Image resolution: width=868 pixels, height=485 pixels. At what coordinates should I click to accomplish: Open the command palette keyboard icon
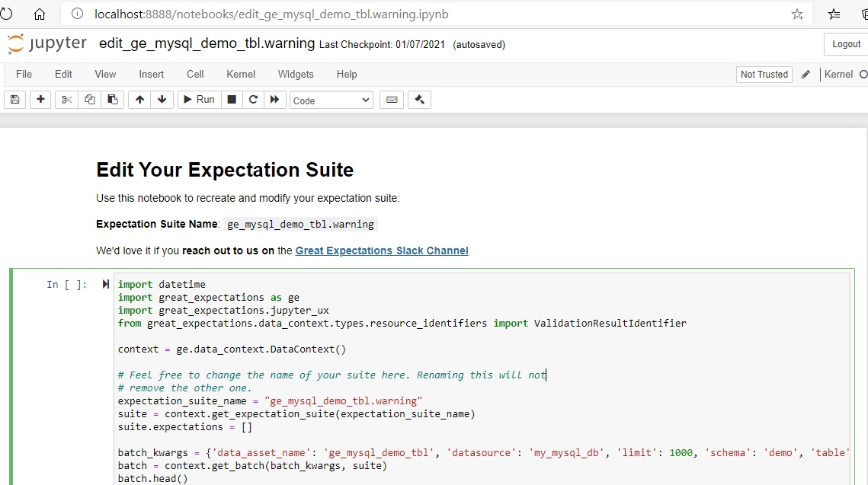(392, 100)
